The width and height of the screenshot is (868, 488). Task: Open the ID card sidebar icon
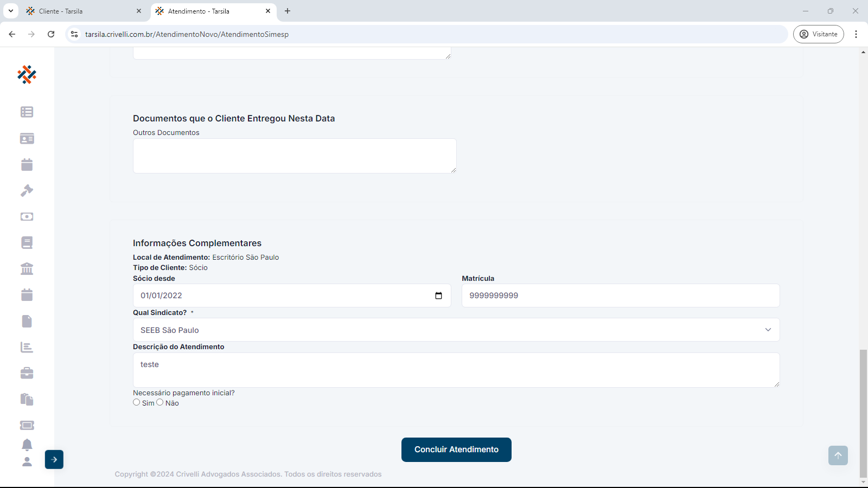tap(27, 139)
